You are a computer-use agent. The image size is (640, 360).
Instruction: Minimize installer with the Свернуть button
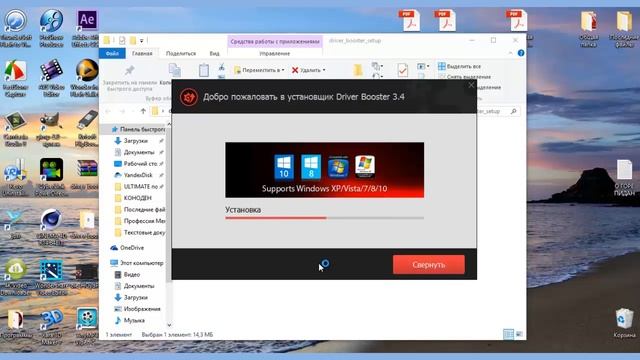coord(429,264)
